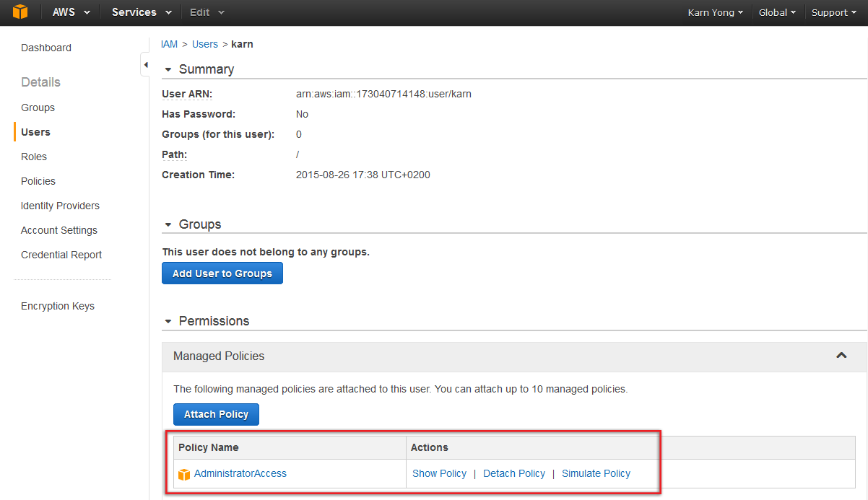This screenshot has height=500, width=868.
Task: Collapse the Summary section triangle
Action: pyautogui.click(x=168, y=70)
